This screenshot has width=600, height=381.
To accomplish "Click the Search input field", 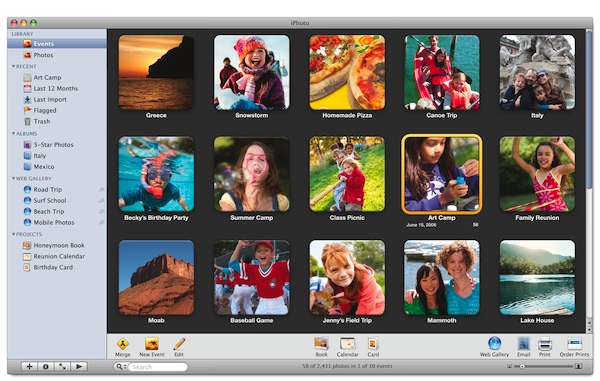I will click(157, 367).
